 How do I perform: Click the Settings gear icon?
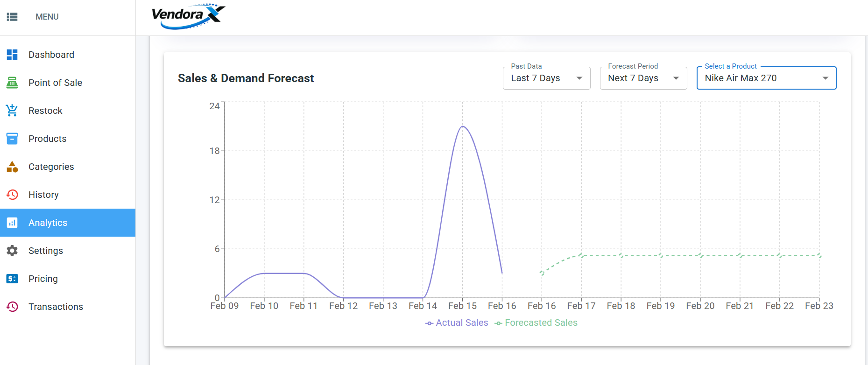pyautogui.click(x=12, y=251)
